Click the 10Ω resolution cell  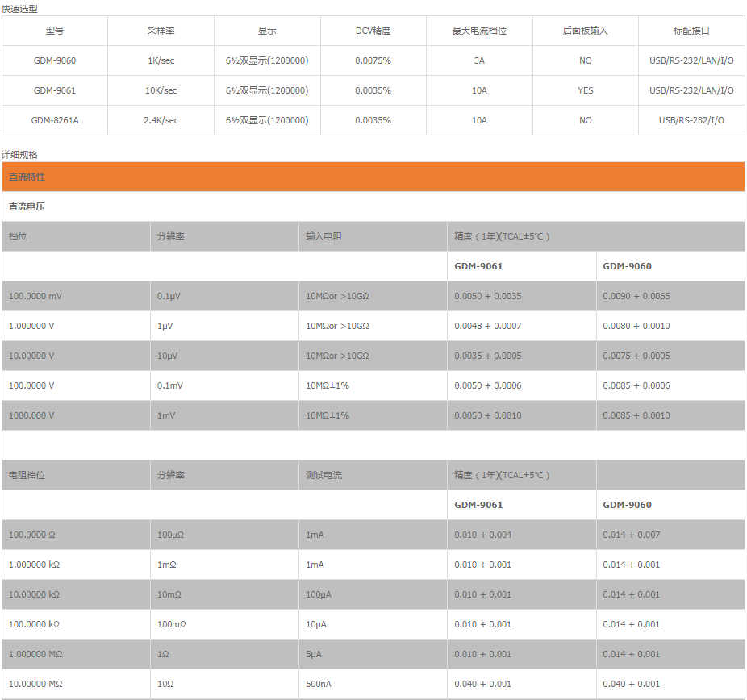[x=224, y=685]
